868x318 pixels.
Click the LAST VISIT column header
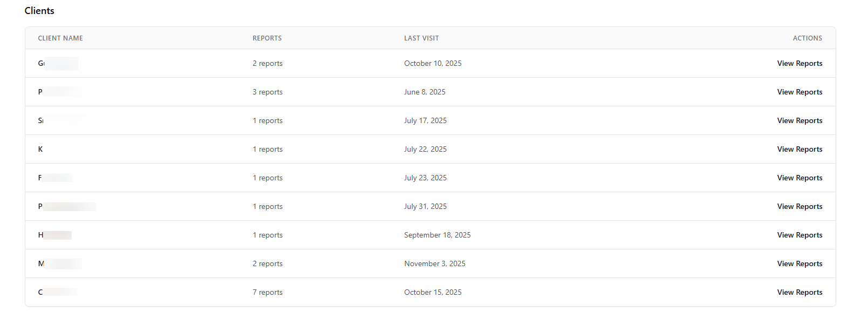point(421,38)
